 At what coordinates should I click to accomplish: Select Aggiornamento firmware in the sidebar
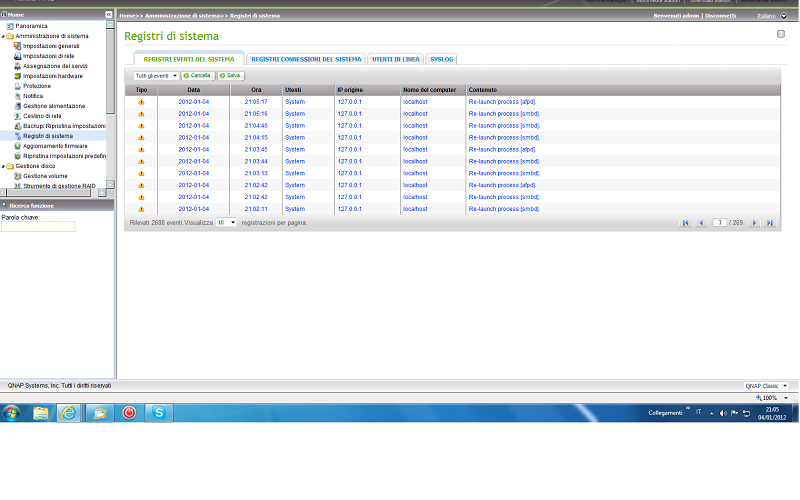55,146
